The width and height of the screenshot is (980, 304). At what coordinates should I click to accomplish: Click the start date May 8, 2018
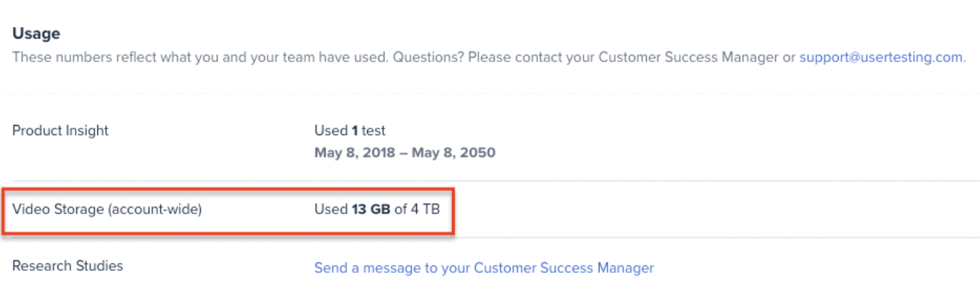coord(356,153)
